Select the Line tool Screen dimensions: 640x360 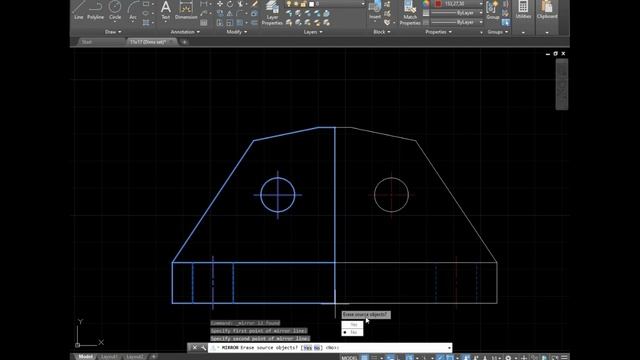pyautogui.click(x=78, y=10)
